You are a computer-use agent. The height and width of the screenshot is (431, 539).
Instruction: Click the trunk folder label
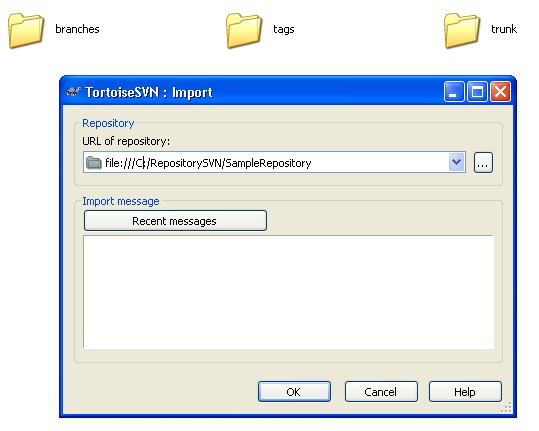pyautogui.click(x=504, y=29)
